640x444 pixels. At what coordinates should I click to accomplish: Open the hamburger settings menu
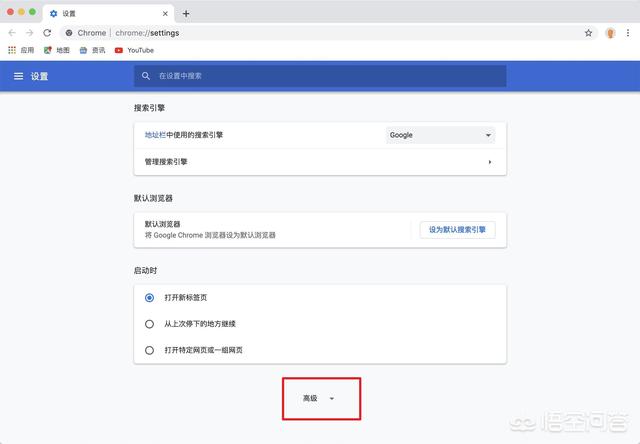[18, 76]
